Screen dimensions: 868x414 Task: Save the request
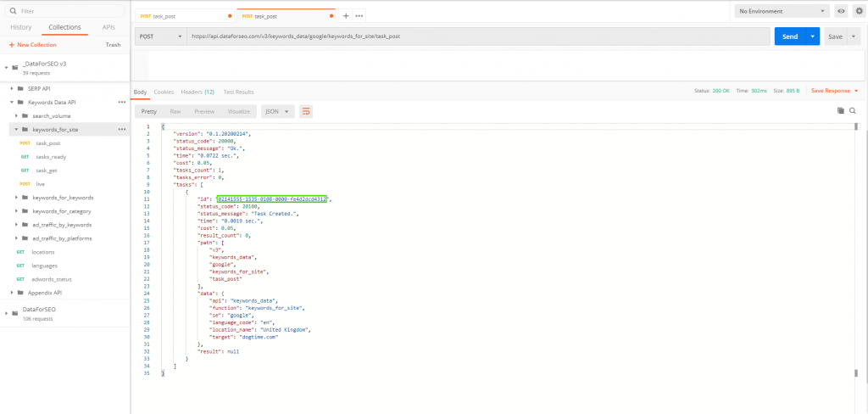point(835,36)
